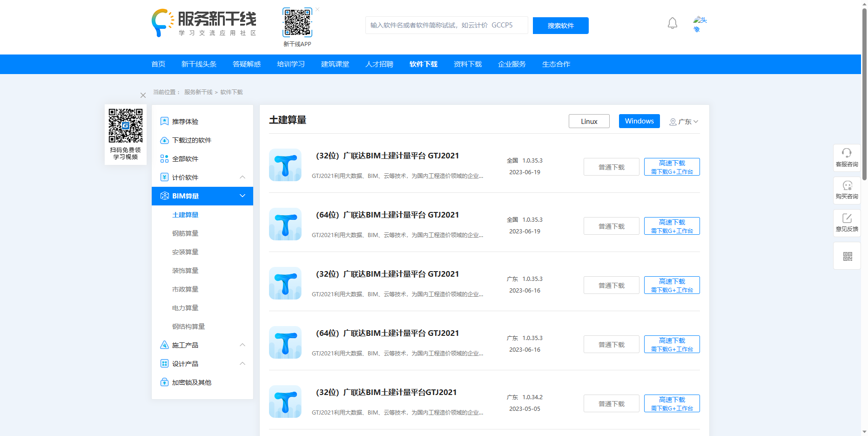Open the user avatar profile
Viewport: 868px width, 436px height.
click(700, 24)
